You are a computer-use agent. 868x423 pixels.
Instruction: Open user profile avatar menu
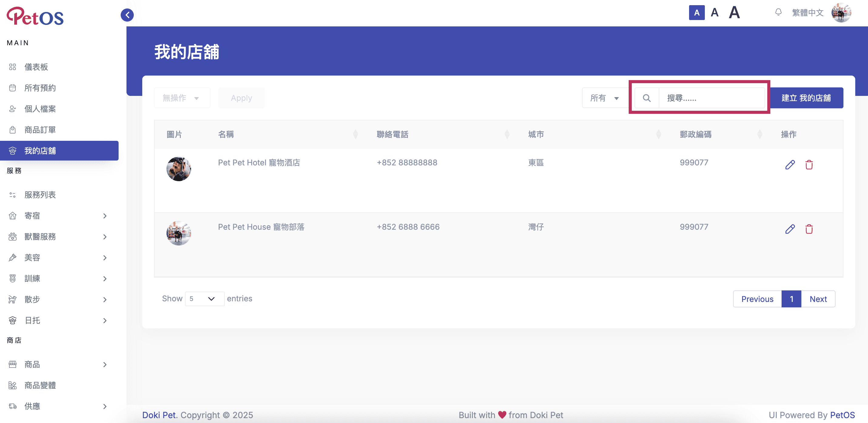click(x=841, y=13)
